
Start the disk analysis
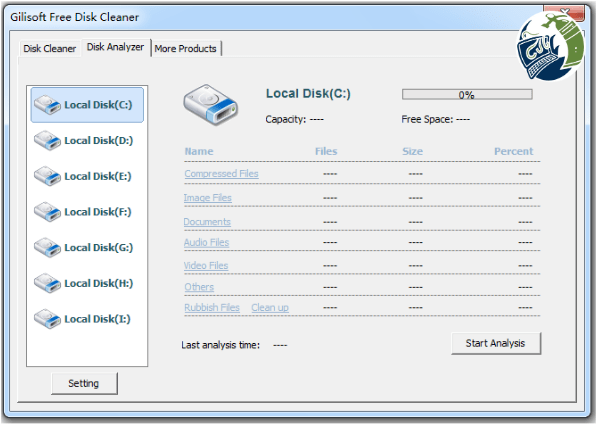496,343
